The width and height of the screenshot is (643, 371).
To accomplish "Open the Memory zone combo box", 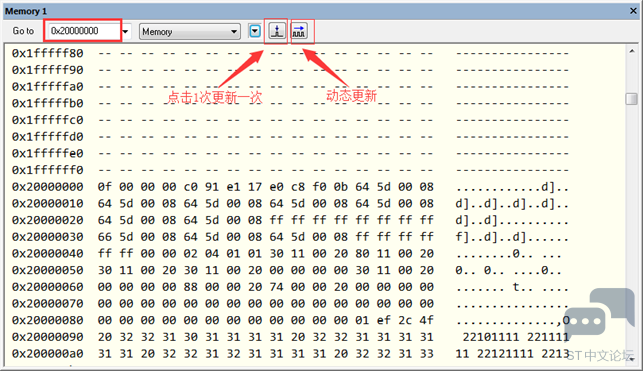I will [189, 32].
